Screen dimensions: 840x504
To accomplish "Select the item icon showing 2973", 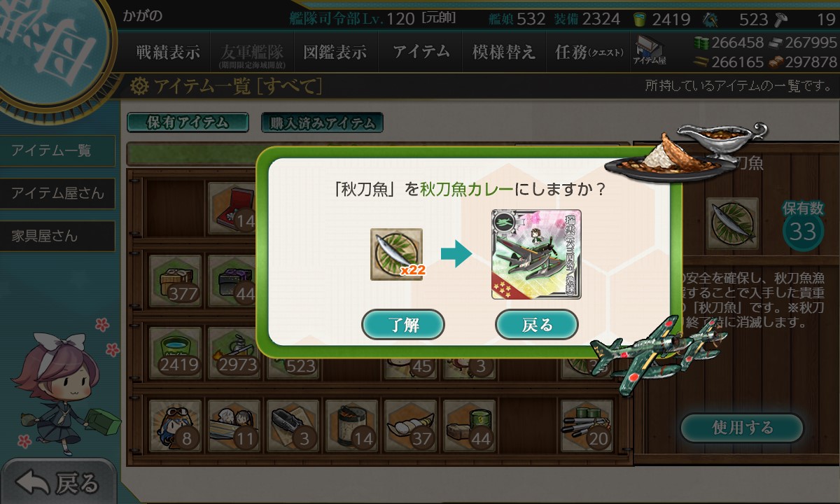I will coord(234,352).
